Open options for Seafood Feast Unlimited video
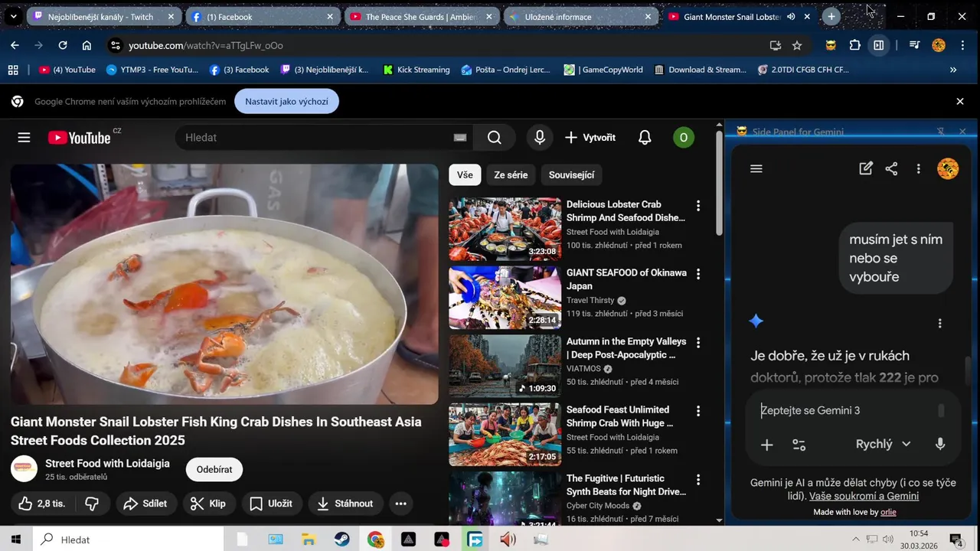Screen dimensions: 980x551 point(697,411)
